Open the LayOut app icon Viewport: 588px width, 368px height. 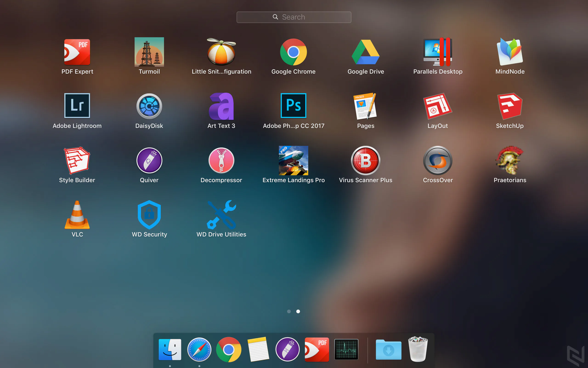point(438,106)
